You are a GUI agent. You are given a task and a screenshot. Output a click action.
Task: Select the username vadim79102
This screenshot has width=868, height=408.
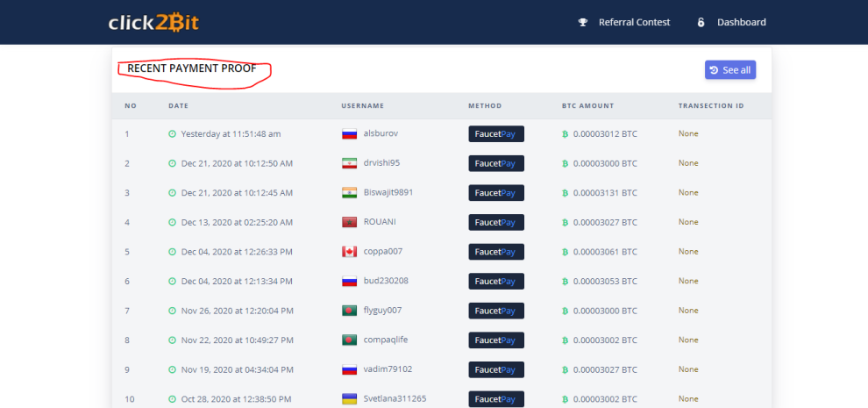click(x=388, y=369)
